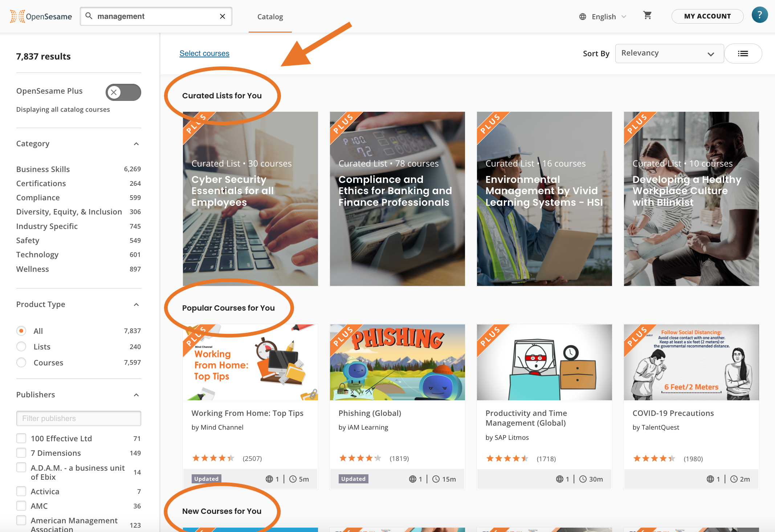Select the Lists product type radio

tap(21, 347)
